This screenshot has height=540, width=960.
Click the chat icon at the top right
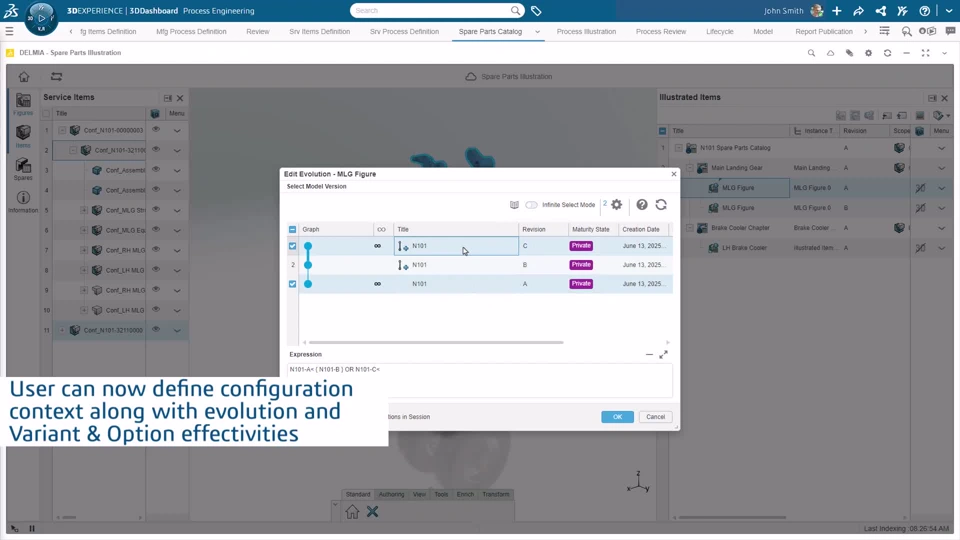pos(950,31)
